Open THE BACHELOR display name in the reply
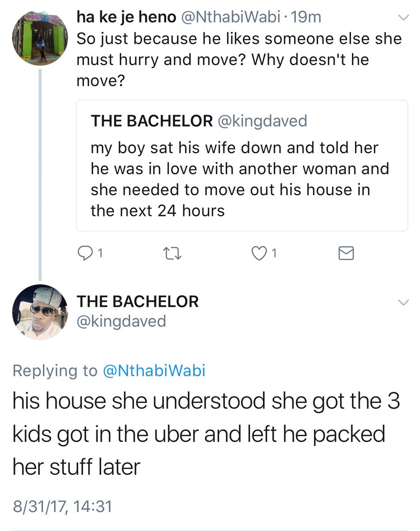Viewport: 420px width, 531px height. 138,302
